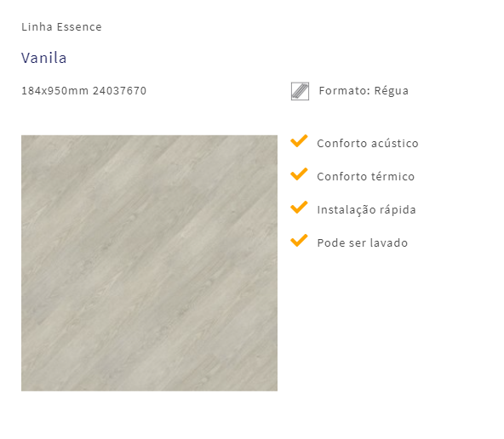504x439 pixels.
Task: Click the word Linha above product name
Action: (37, 26)
